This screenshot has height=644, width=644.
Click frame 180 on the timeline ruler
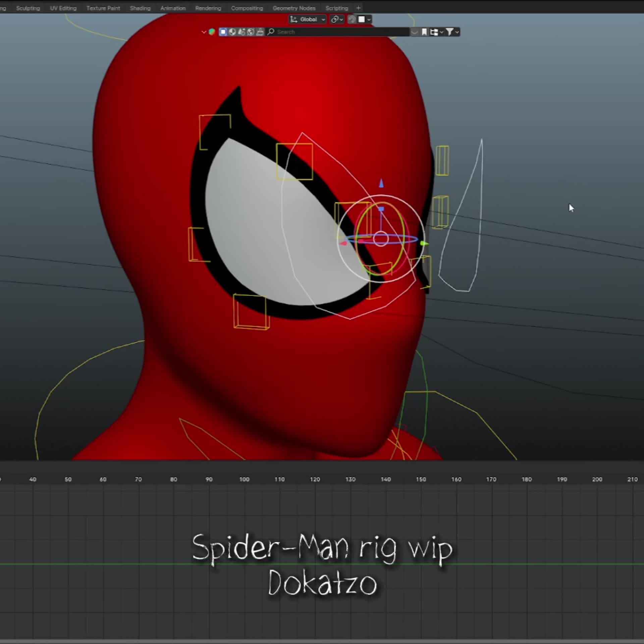coord(527,479)
